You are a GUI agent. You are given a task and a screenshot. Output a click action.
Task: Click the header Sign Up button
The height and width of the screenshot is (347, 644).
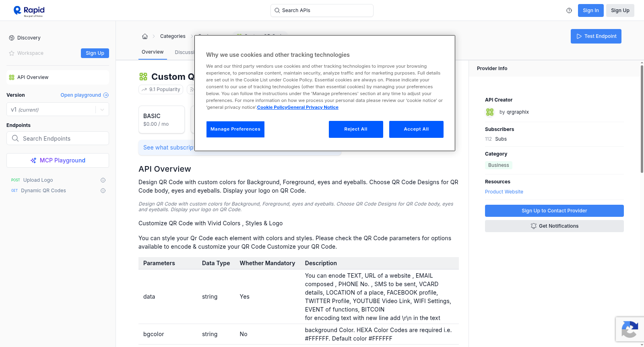620,10
